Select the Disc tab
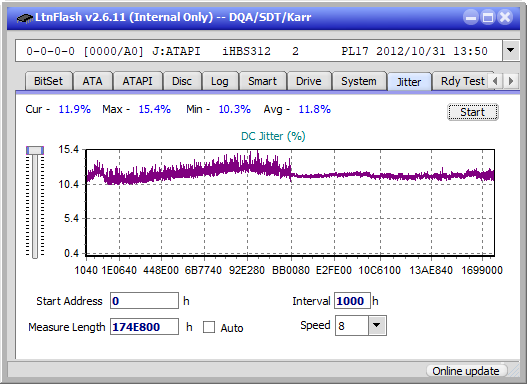Image resolution: width=527 pixels, height=384 pixels. (x=182, y=81)
